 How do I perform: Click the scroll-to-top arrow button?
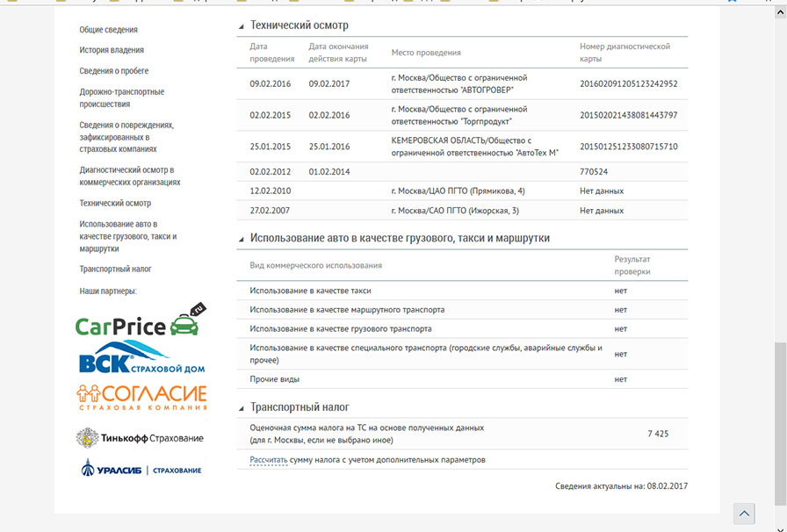(x=744, y=514)
